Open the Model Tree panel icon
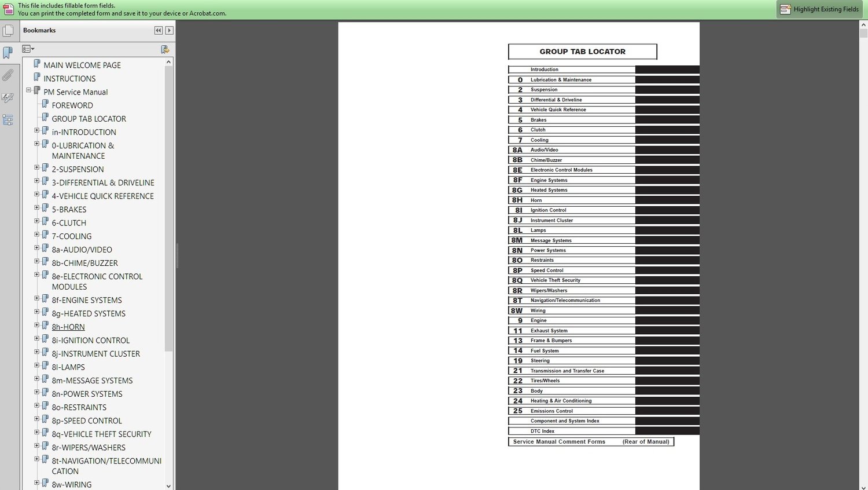868x490 pixels. pyautogui.click(x=8, y=120)
